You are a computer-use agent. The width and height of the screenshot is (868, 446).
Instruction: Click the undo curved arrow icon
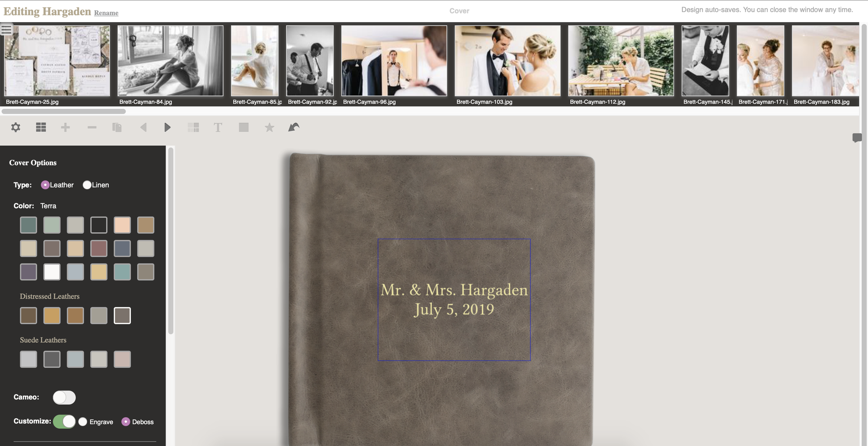click(294, 127)
